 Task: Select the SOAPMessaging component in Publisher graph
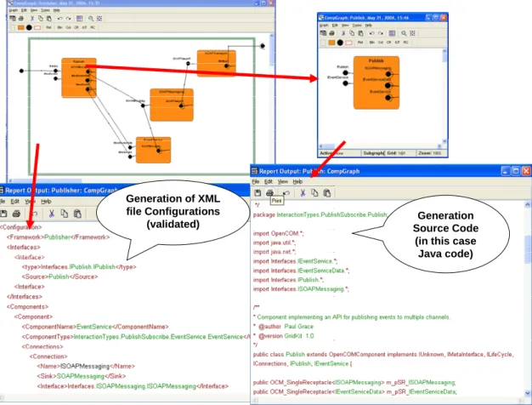pyautogui.click(x=172, y=105)
